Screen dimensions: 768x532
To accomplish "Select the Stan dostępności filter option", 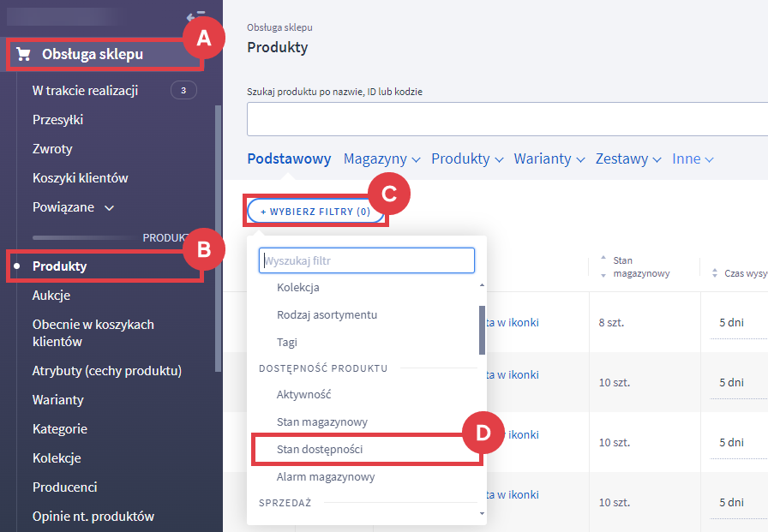I will pyautogui.click(x=326, y=449).
